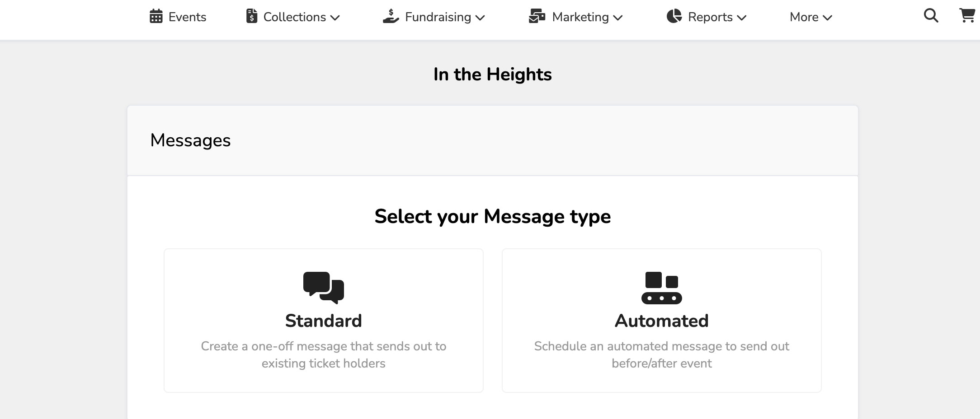Click the Messages section header

point(190,140)
